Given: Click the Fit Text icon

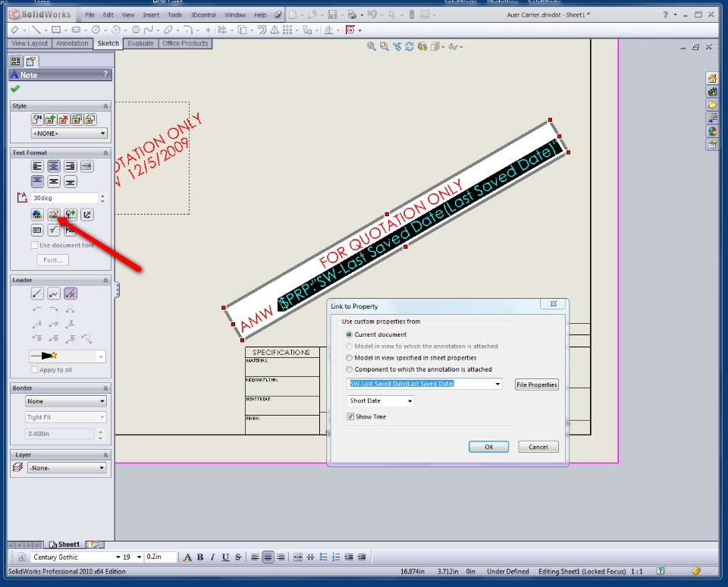Looking at the screenshot, I should [87, 166].
